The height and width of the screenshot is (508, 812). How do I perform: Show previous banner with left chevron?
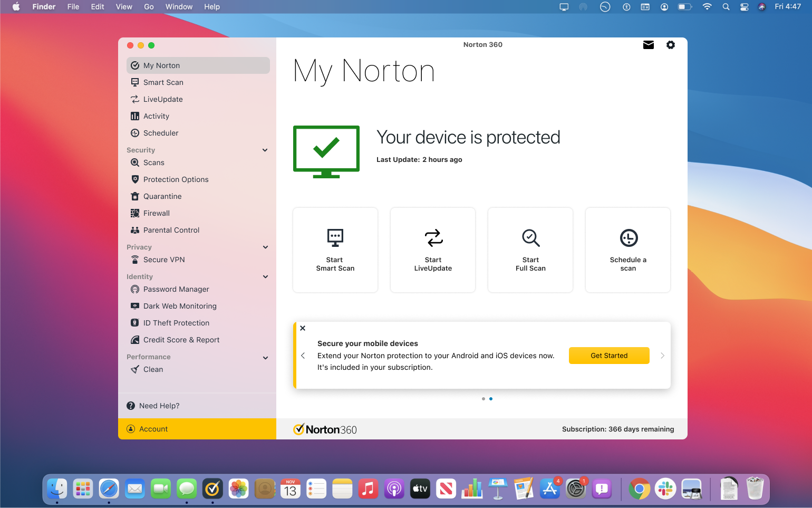[x=303, y=356]
